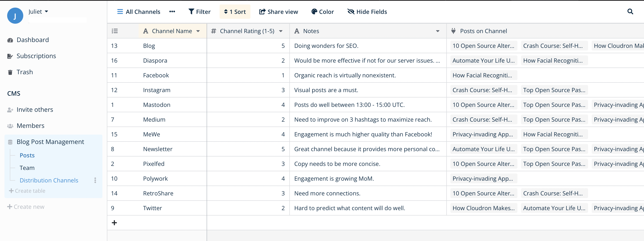Open the Color row coloring options
Viewport: 644px width, 241px height.
click(x=322, y=12)
